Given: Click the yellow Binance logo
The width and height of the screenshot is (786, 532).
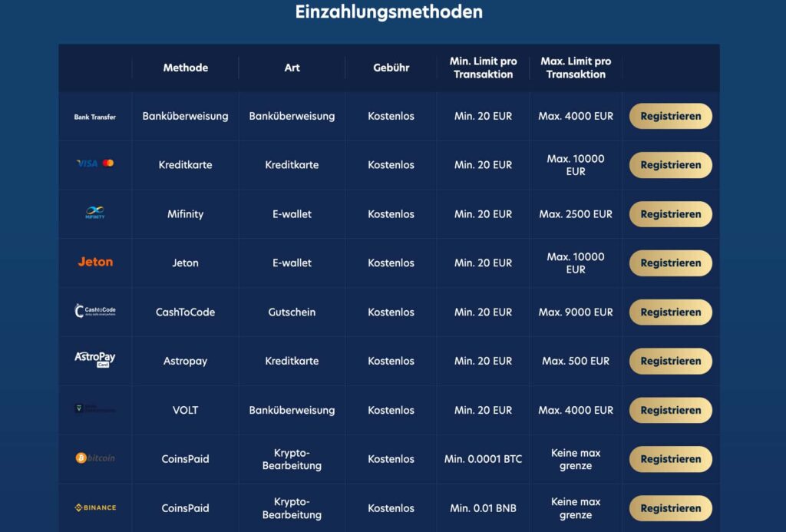Looking at the screenshot, I should [x=95, y=507].
